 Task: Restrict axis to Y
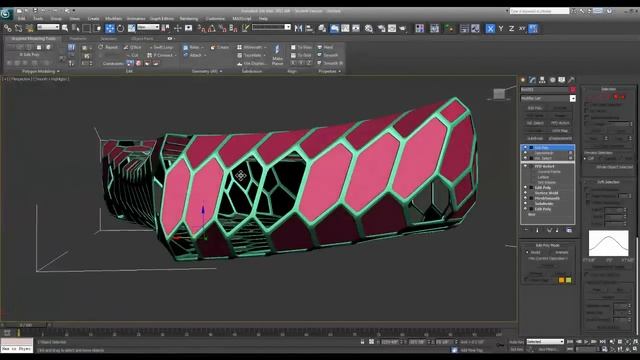click(501, 28)
